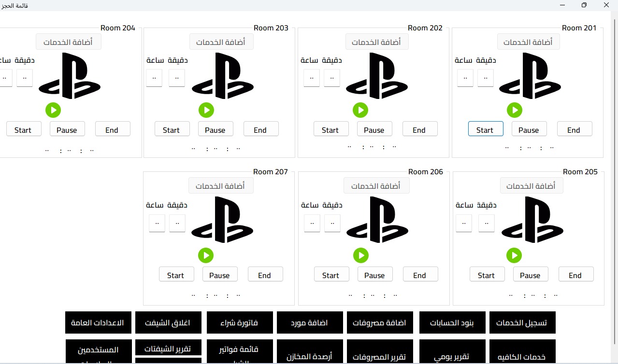This screenshot has height=364, width=618.
Task: Open تقرير الشيفتات shifts report
Action: [x=168, y=348]
